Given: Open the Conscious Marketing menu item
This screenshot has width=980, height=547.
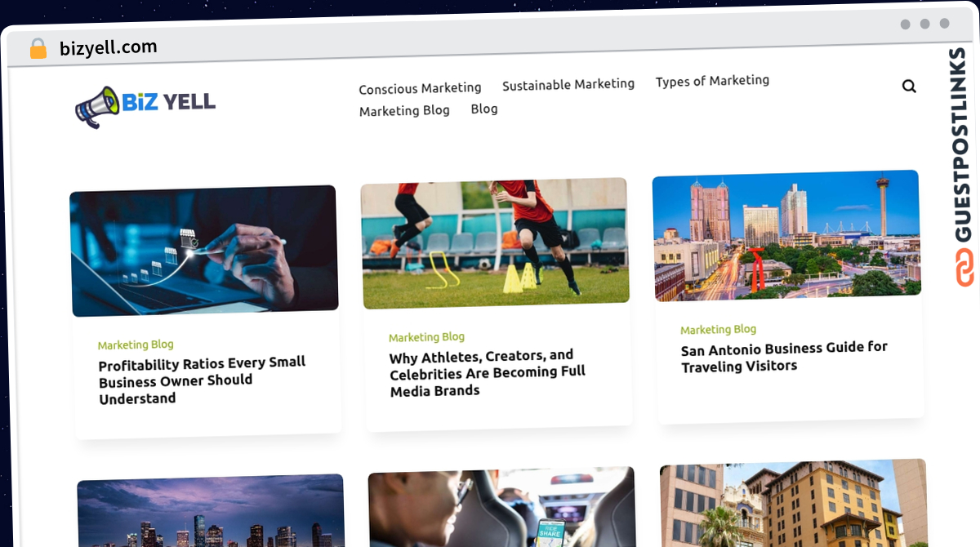Looking at the screenshot, I should (x=420, y=88).
